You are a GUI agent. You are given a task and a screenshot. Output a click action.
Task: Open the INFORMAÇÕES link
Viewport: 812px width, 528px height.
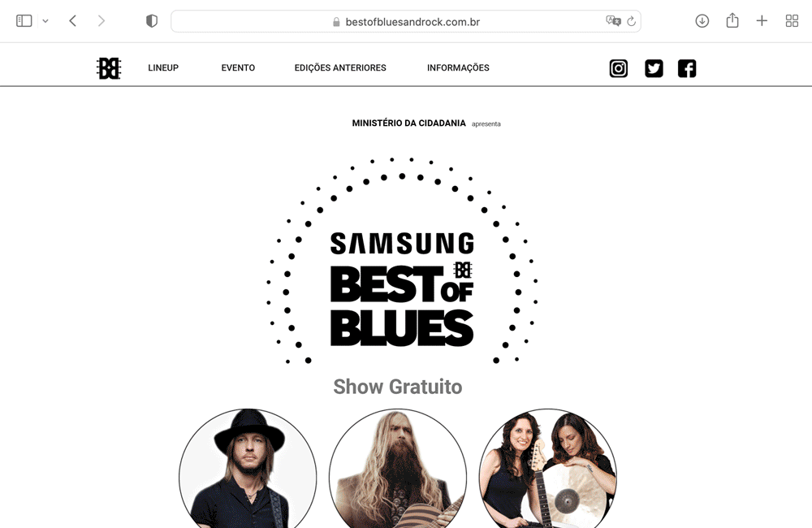pos(458,68)
